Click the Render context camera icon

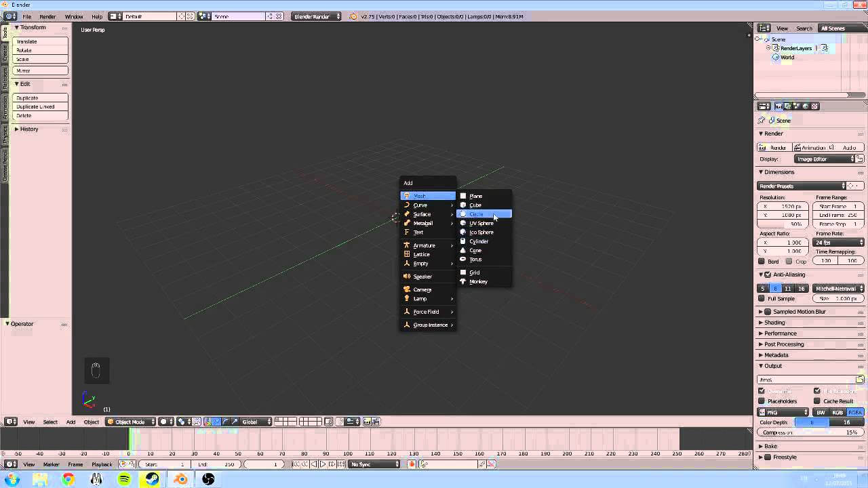[779, 106]
